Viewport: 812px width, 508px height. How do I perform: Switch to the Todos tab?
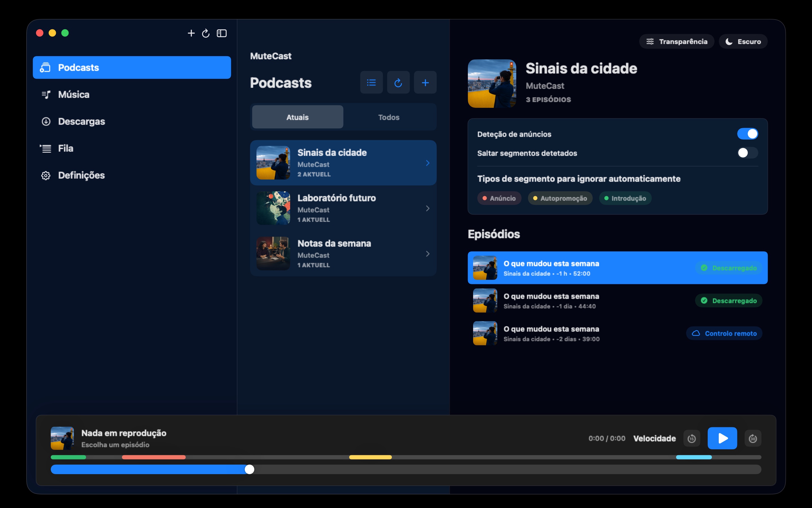(x=389, y=117)
